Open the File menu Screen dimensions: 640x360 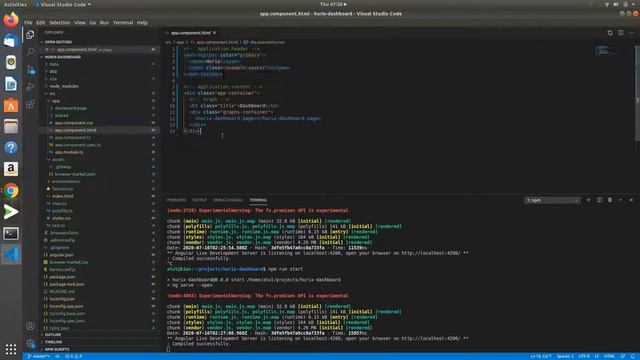28,23
